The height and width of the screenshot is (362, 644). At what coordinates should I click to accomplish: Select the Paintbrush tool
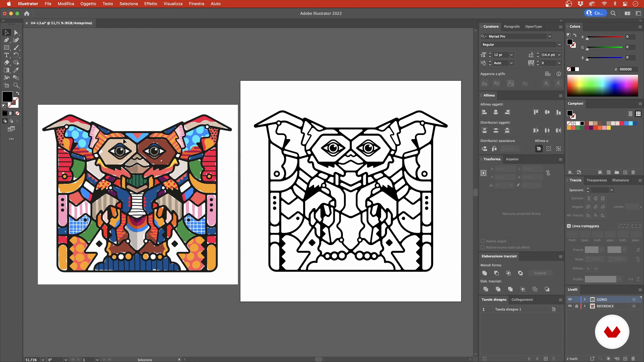tap(16, 47)
